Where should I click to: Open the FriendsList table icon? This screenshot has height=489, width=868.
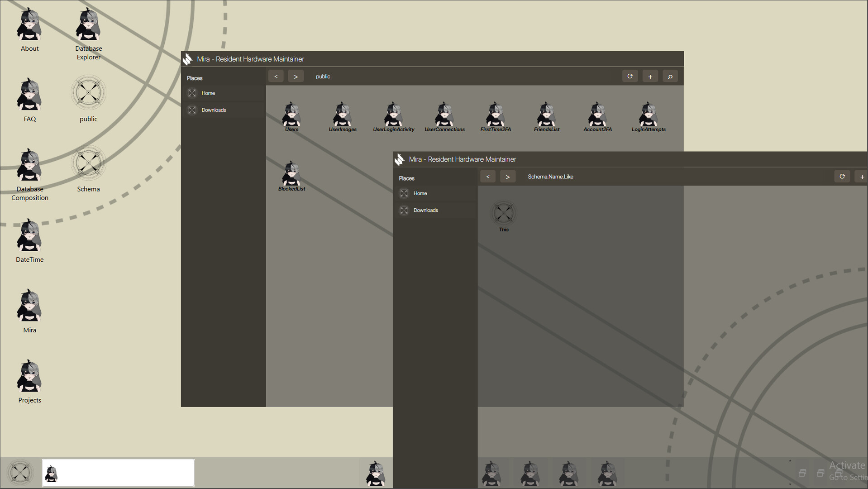point(546,115)
